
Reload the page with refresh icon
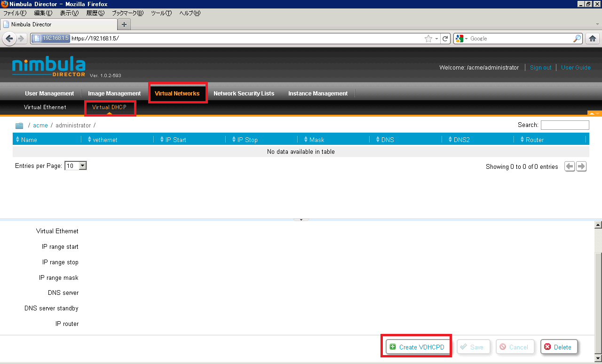point(446,39)
